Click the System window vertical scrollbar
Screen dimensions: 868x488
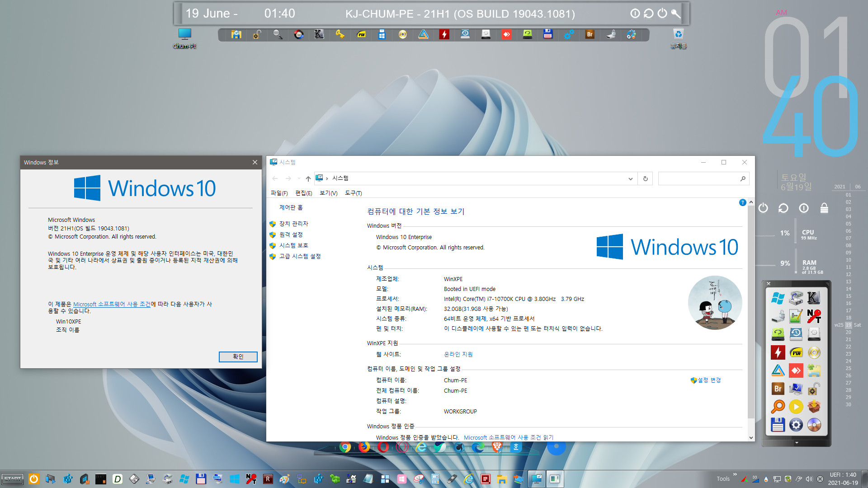click(751, 312)
